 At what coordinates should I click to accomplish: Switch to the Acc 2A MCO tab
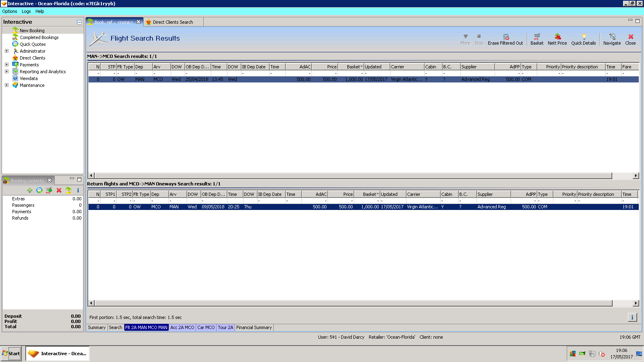click(182, 327)
